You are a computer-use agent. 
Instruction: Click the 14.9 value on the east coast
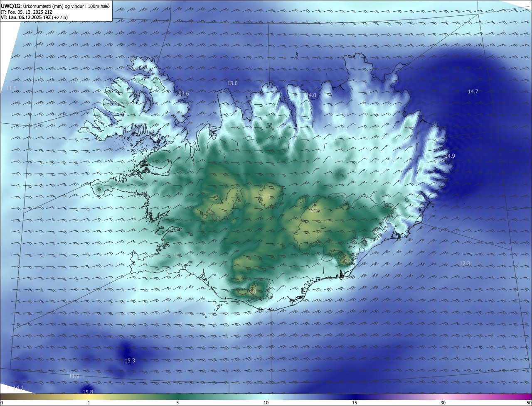(x=450, y=156)
